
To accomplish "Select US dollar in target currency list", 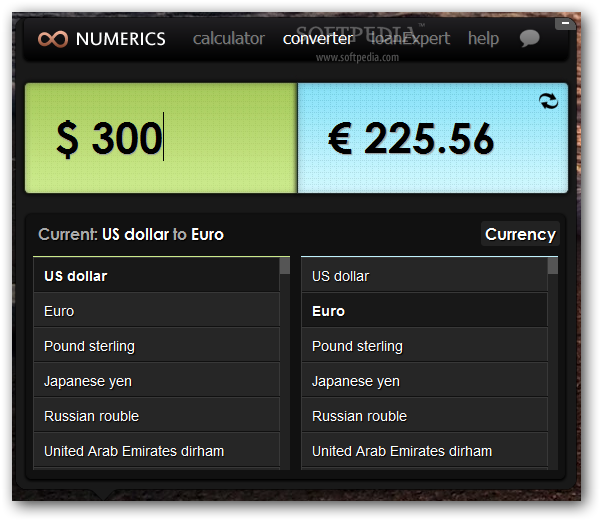I will point(425,276).
